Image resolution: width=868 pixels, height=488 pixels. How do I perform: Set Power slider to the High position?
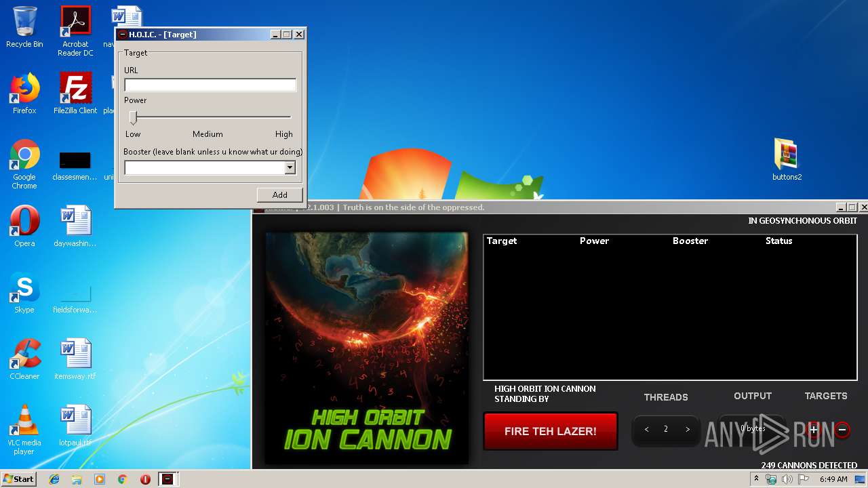tap(288, 117)
